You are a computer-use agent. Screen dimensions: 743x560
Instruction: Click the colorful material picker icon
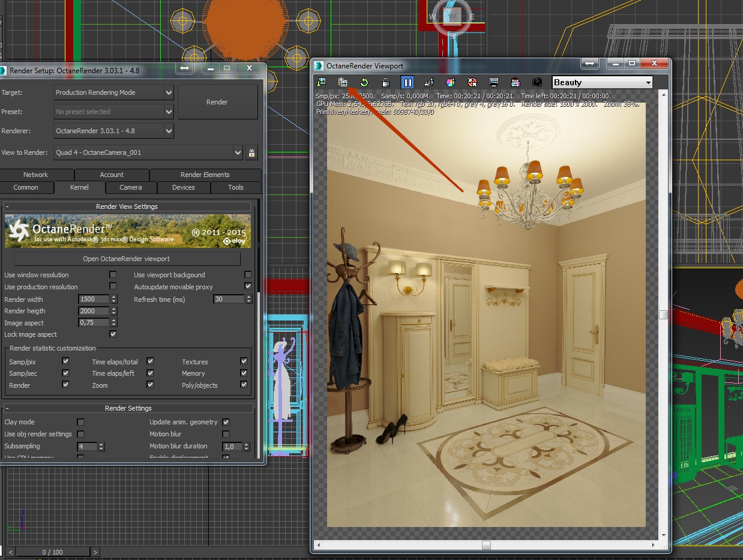coord(451,82)
